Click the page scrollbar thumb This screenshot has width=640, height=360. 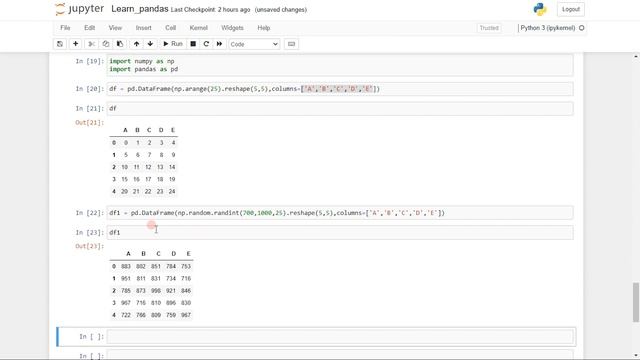[x=636, y=302]
